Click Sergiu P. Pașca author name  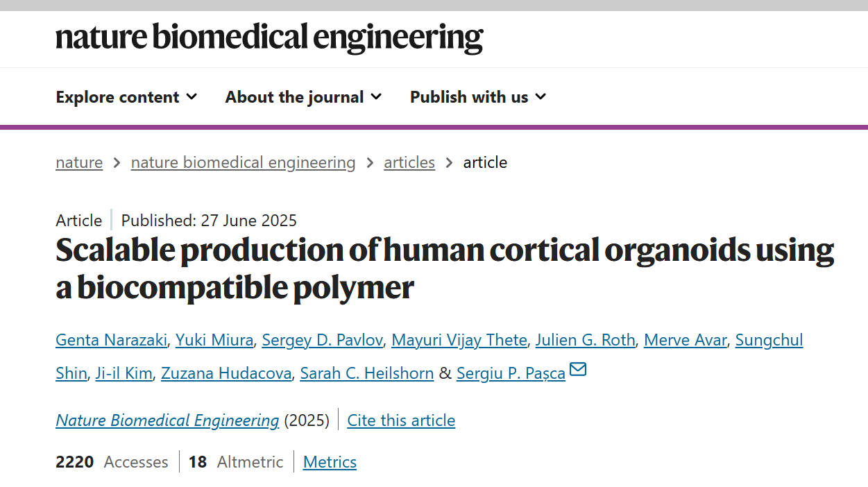511,373
